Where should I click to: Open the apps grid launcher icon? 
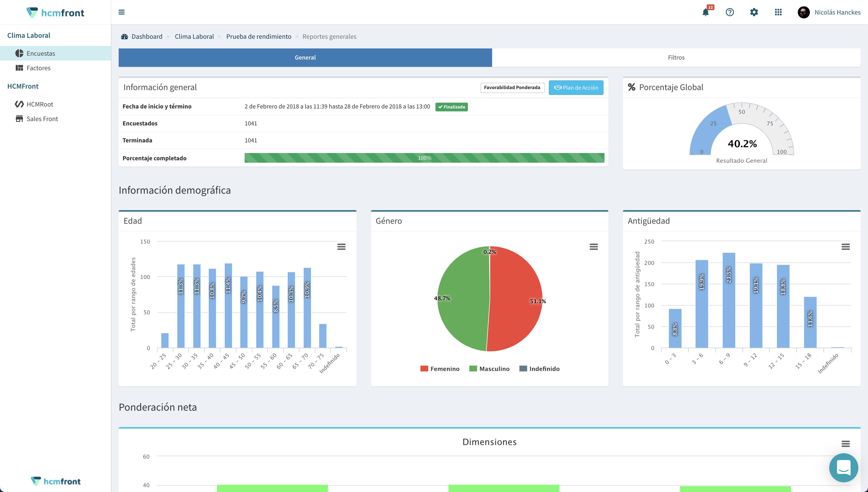pos(778,13)
